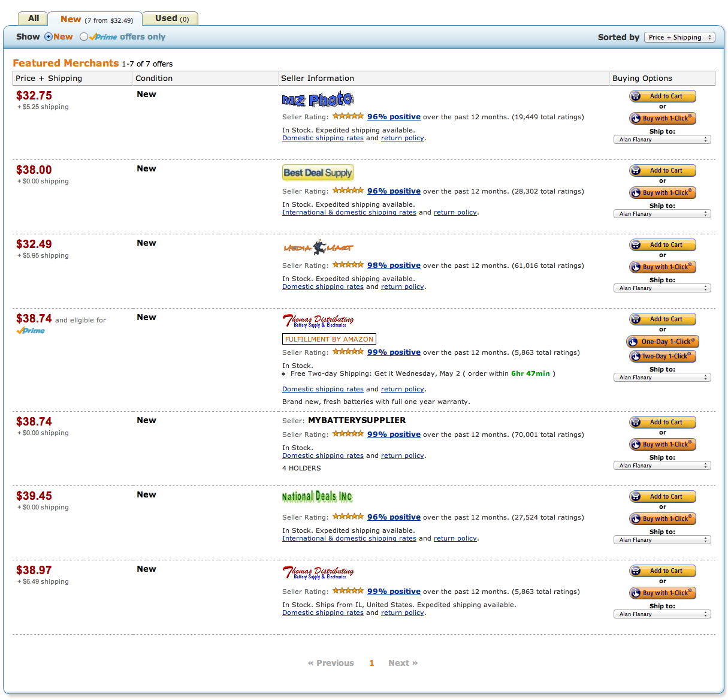Select page 1 in pagination
Image resolution: width=728 pixels, height=700 pixels.
pos(371,663)
